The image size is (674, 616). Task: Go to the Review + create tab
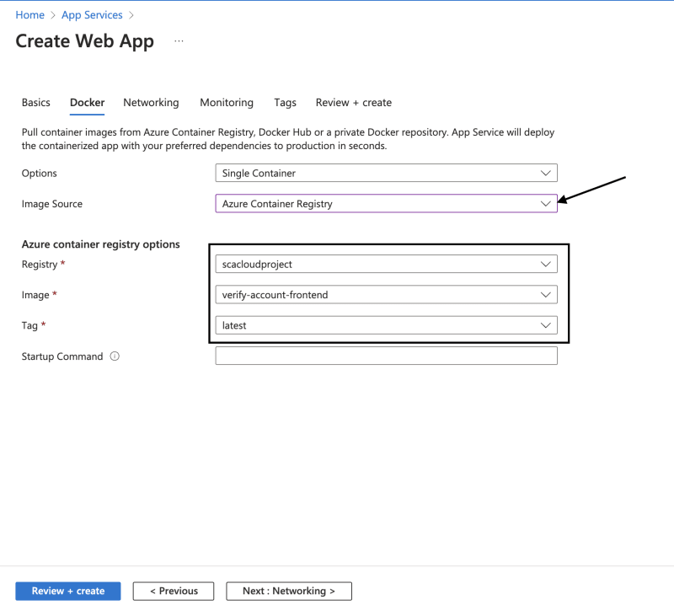pyautogui.click(x=353, y=103)
